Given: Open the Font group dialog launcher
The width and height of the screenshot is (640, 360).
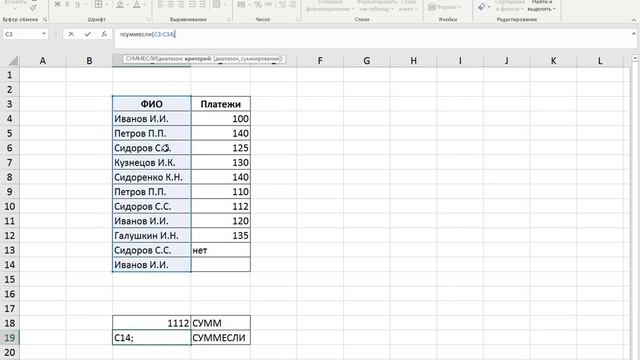Looking at the screenshot, I should [x=148, y=20].
